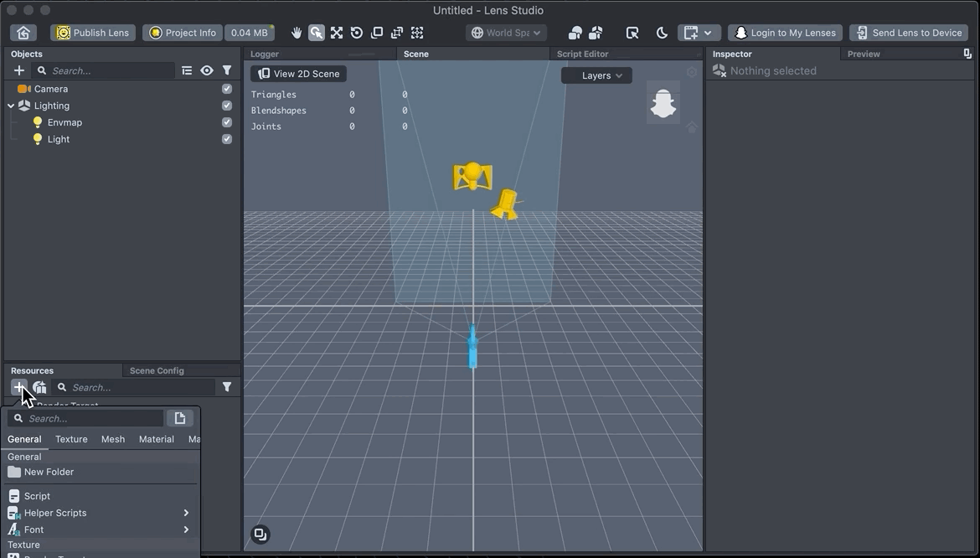Switch to the Scene Config tab
Screen dimensions: 980x558
point(157,370)
